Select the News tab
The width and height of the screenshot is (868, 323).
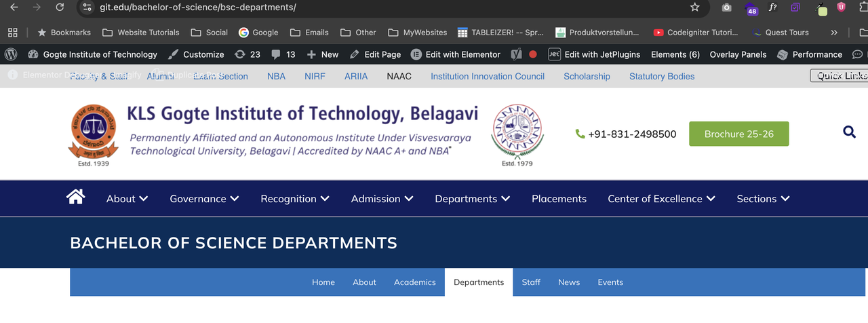pyautogui.click(x=569, y=282)
